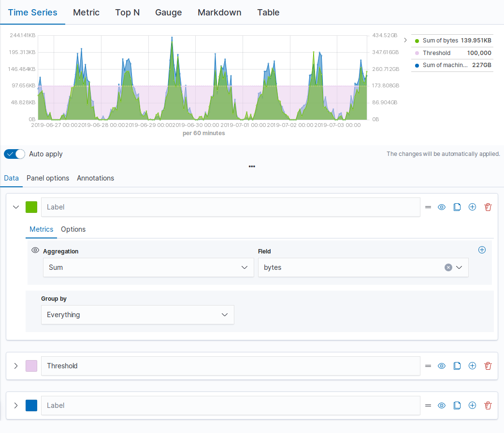Image resolution: width=504 pixels, height=433 pixels.
Task: Hide the Sum of bytes series with its eye icon
Action: pos(441,207)
